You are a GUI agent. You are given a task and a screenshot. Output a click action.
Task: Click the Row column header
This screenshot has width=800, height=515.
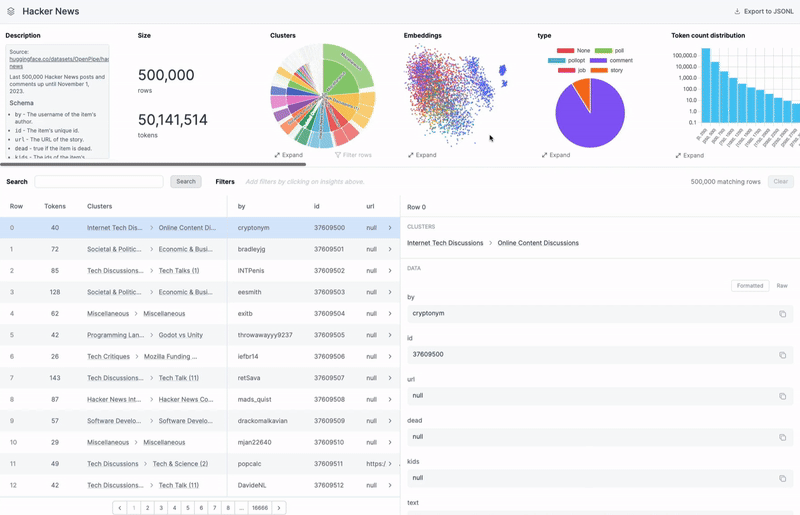click(x=16, y=207)
